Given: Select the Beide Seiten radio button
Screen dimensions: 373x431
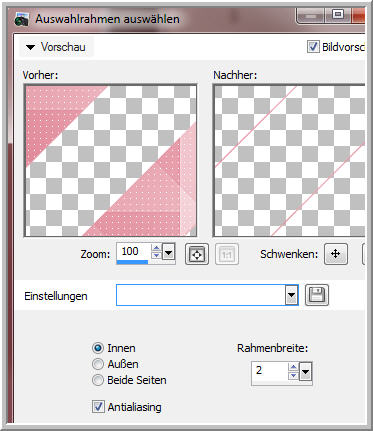Looking at the screenshot, I should click(x=98, y=380).
